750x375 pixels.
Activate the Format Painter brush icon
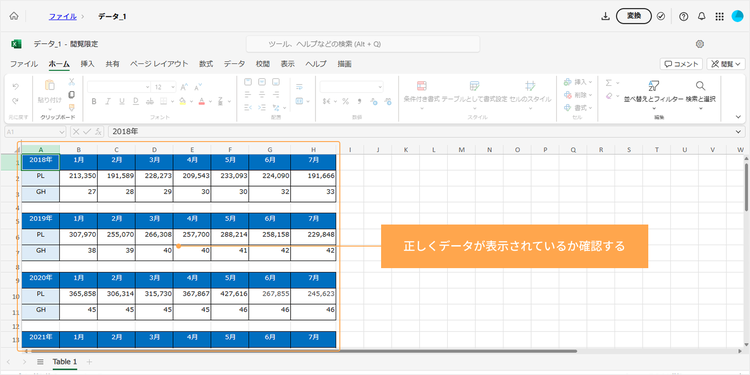pos(72,107)
